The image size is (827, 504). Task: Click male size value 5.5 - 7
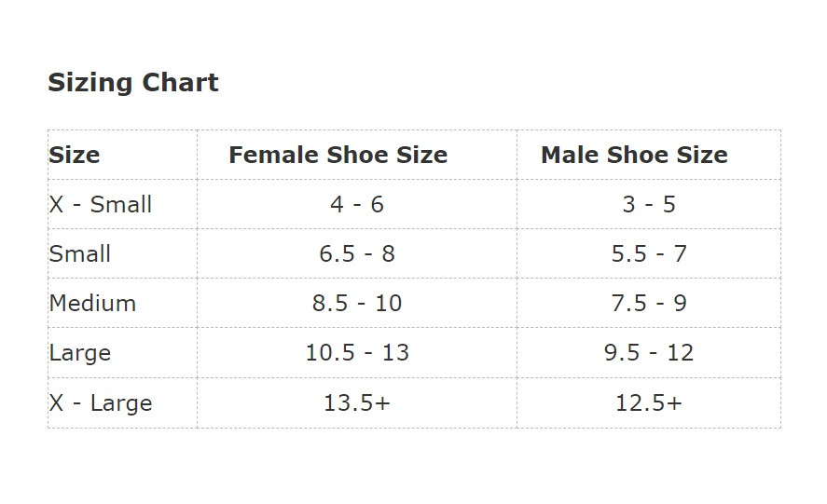pyautogui.click(x=649, y=254)
